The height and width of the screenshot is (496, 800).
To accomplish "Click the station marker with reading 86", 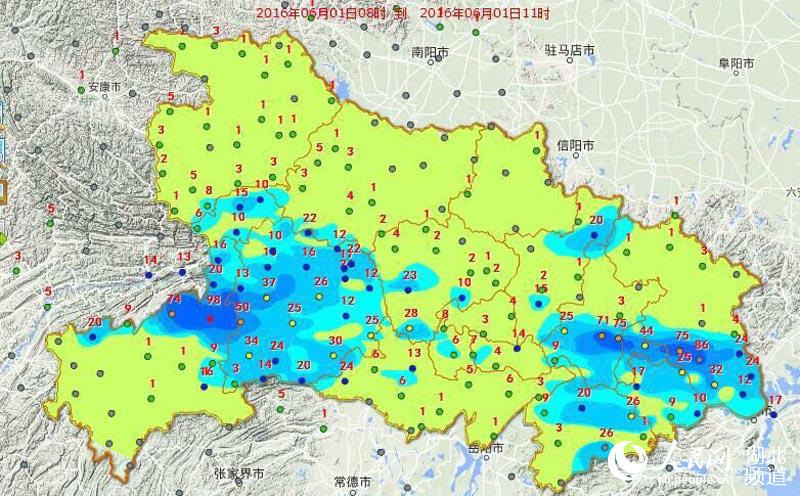I will pos(700,357).
